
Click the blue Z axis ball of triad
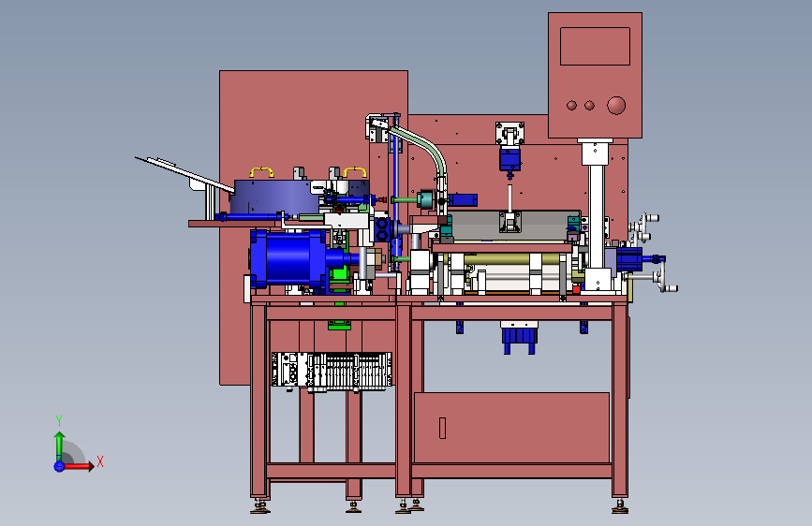pyautogui.click(x=59, y=466)
